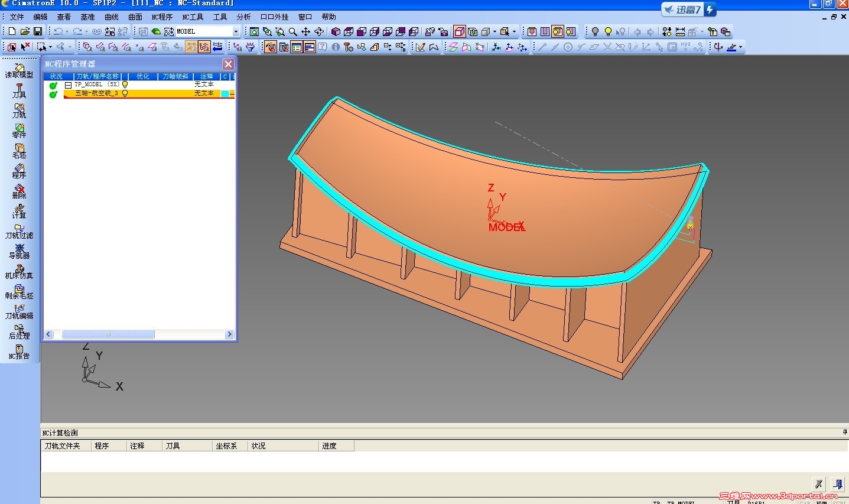Expand the selection cursor tool dropdown
This screenshot has height=504, width=849.
click(50, 47)
